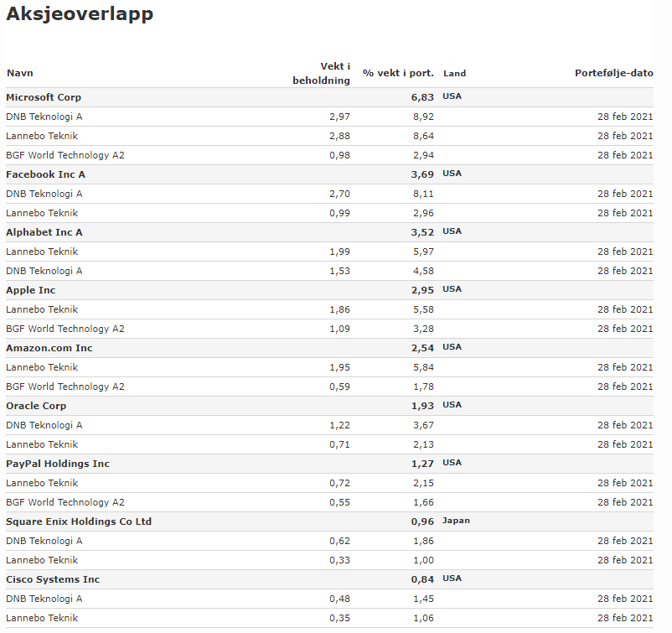Open the Square Enix Holdings Co Ltd row

click(x=329, y=522)
